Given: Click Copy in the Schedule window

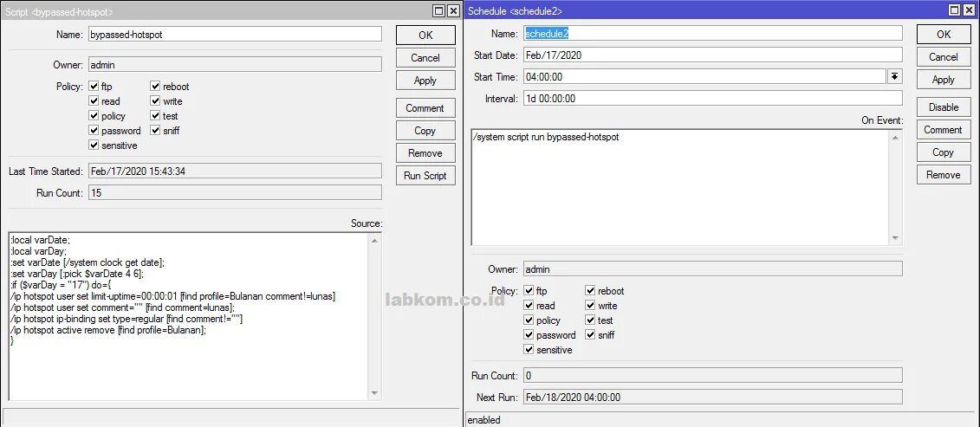Looking at the screenshot, I should pos(944,152).
